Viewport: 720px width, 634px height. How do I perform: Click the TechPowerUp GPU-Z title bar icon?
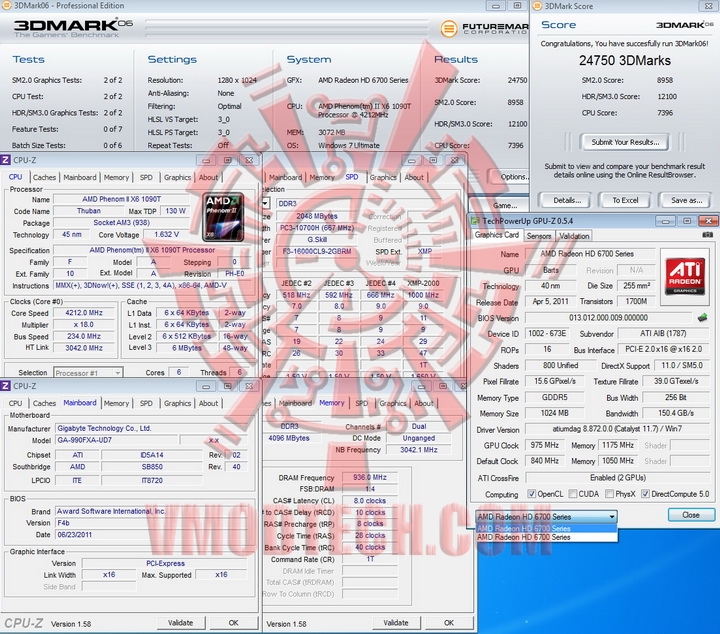(x=476, y=221)
